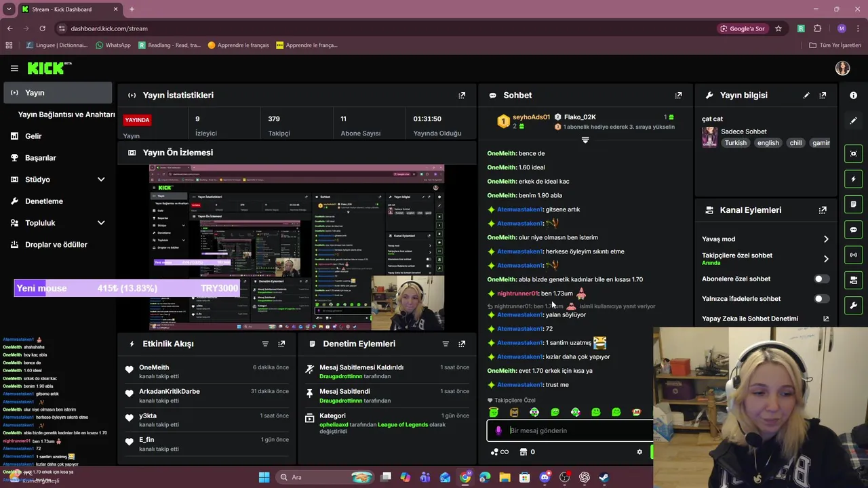The width and height of the screenshot is (868, 488).
Task: Open the hamburger menu beside the Kick logo
Action: pyautogui.click(x=14, y=68)
